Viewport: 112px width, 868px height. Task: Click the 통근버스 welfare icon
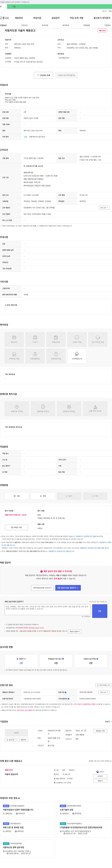click(x=14, y=339)
